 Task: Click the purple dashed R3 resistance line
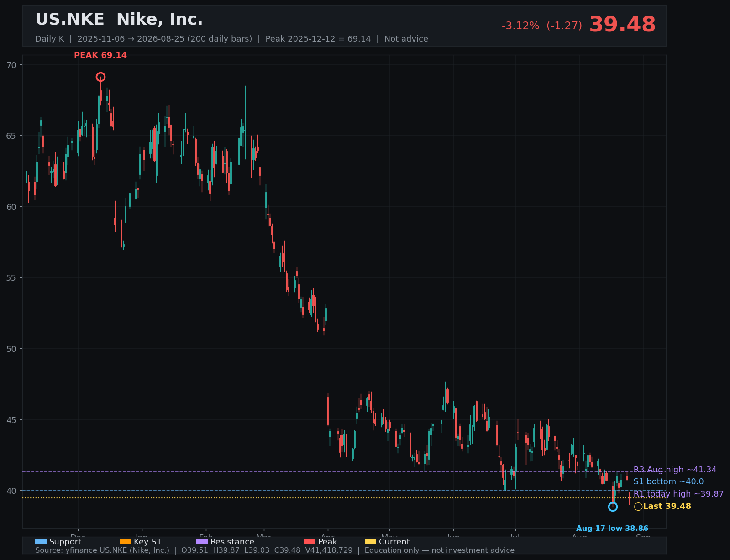pyautogui.click(x=344, y=471)
